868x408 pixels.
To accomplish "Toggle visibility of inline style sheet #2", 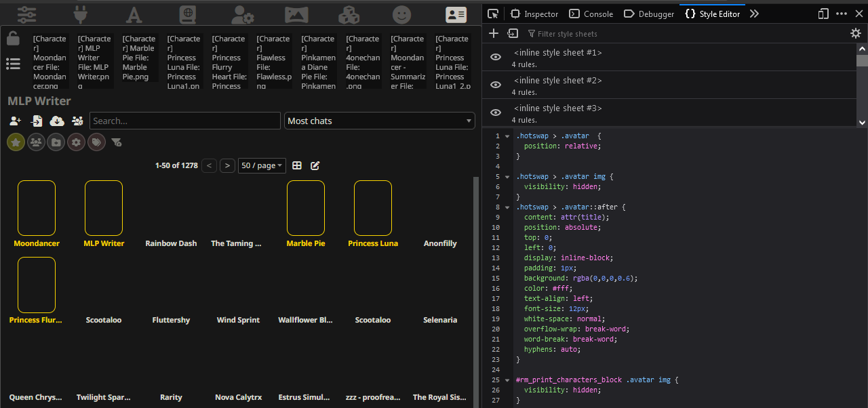I will 496,85.
